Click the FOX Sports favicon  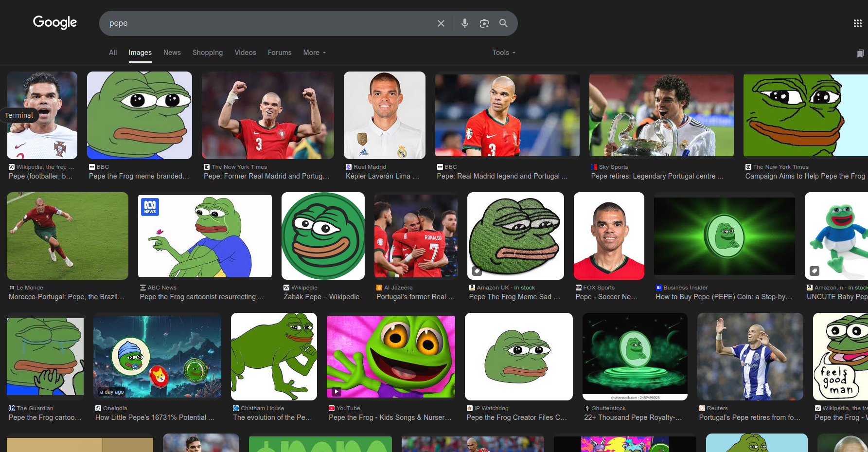point(579,288)
